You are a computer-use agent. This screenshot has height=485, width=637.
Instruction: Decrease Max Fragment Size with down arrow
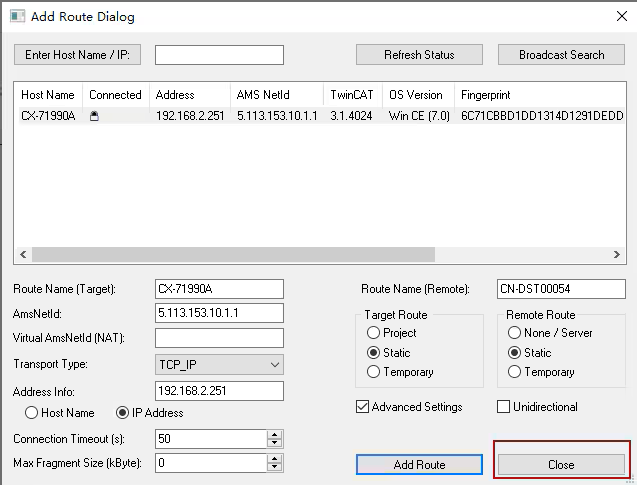tap(274, 467)
